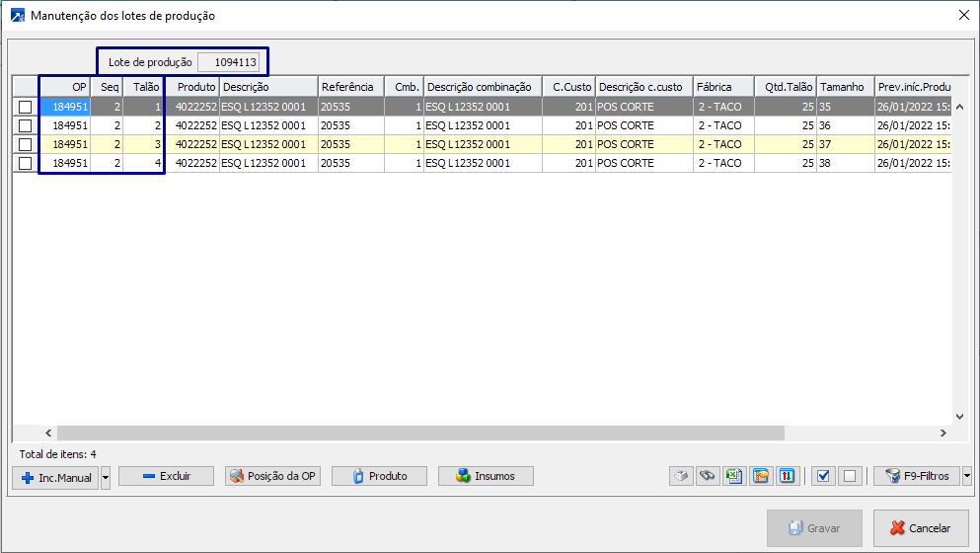Tick the checkbox for Talão 1 row
The image size is (980, 553).
point(25,107)
